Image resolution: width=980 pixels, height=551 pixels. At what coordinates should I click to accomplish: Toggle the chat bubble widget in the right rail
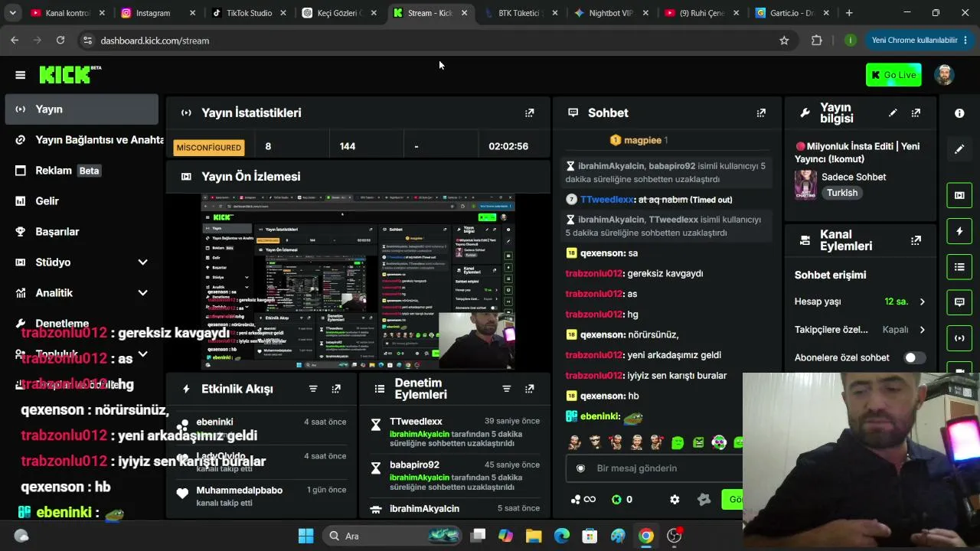(x=959, y=302)
